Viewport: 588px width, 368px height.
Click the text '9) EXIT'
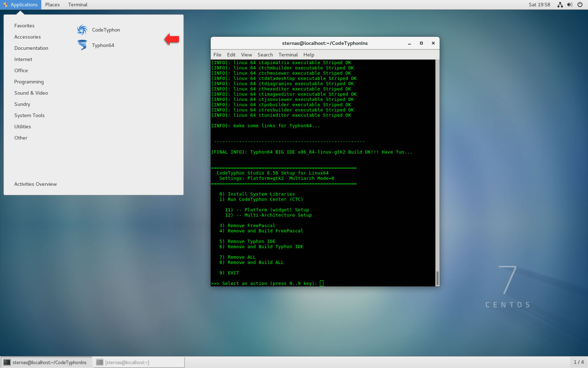click(229, 273)
